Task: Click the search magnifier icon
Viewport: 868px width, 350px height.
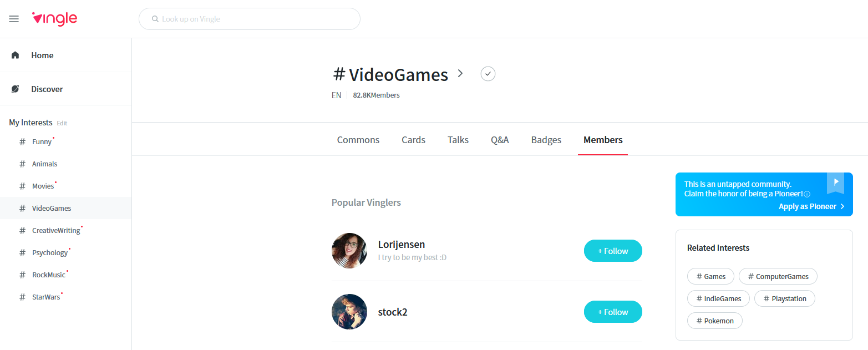Action: pyautogui.click(x=155, y=19)
